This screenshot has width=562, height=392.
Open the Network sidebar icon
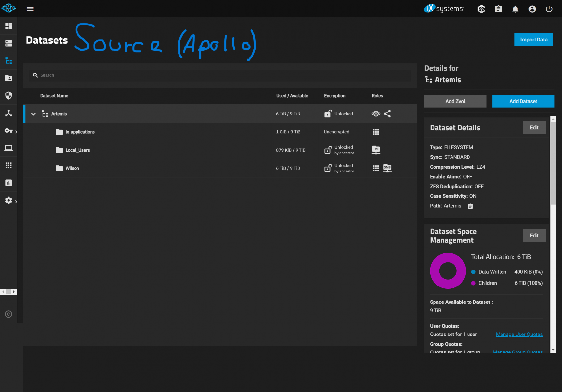(9, 113)
